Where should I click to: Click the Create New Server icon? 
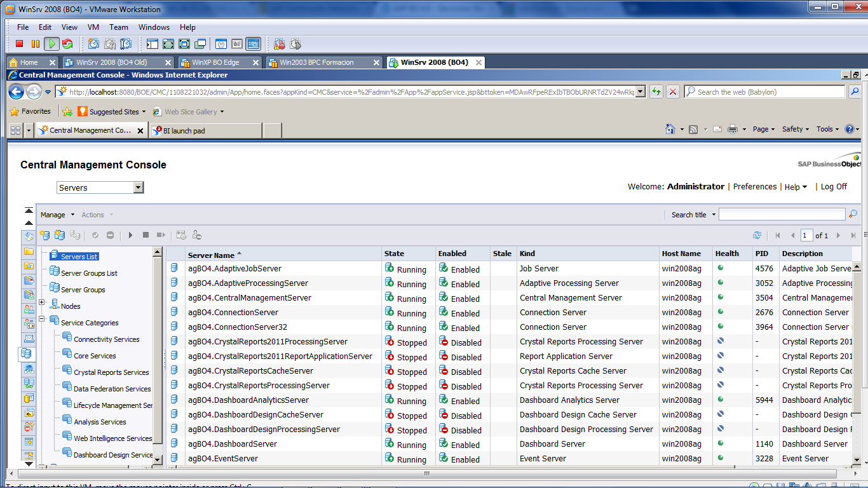click(45, 235)
